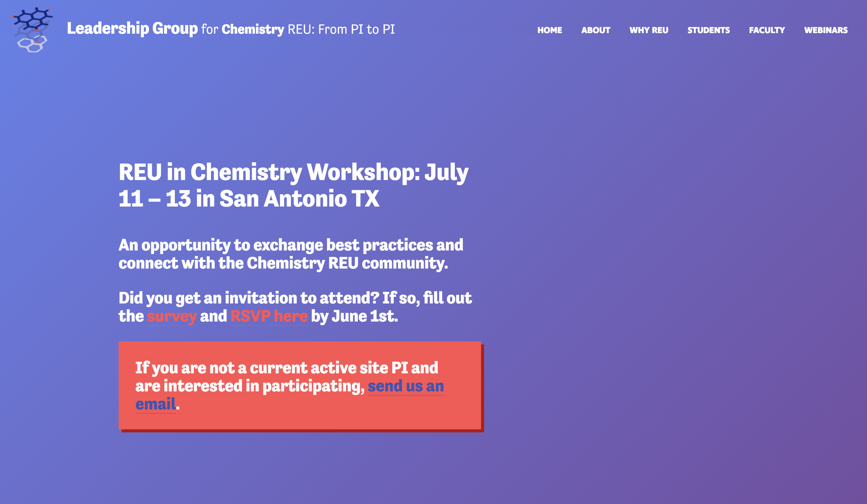This screenshot has height=504, width=867.
Task: Click the 'send us an email' link
Action: coord(406,386)
